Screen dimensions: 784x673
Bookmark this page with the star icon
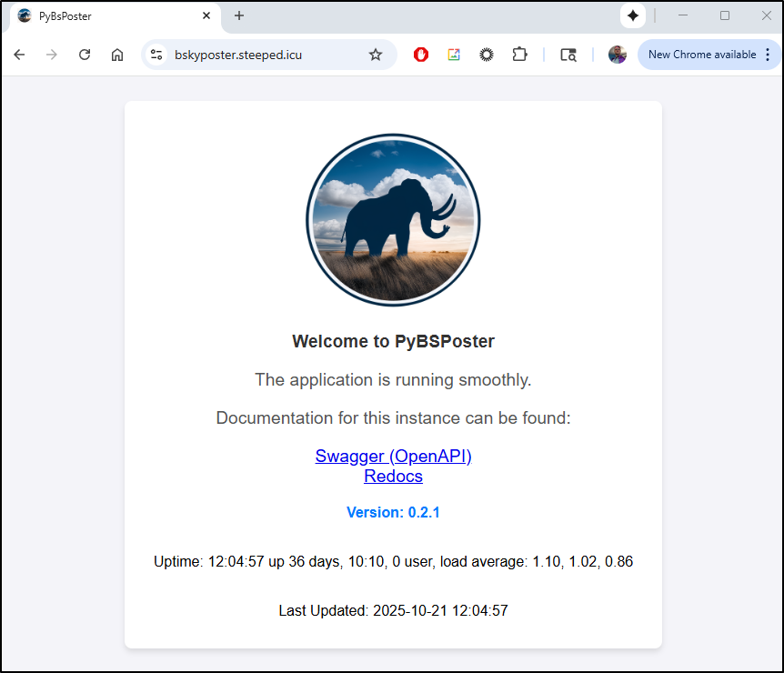point(376,55)
